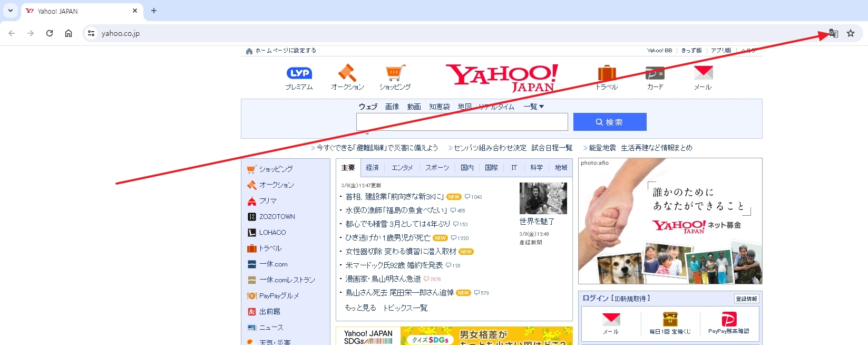View site information icon beside yahoo.co.jp
Viewport: 868px width, 345px height.
(x=91, y=33)
